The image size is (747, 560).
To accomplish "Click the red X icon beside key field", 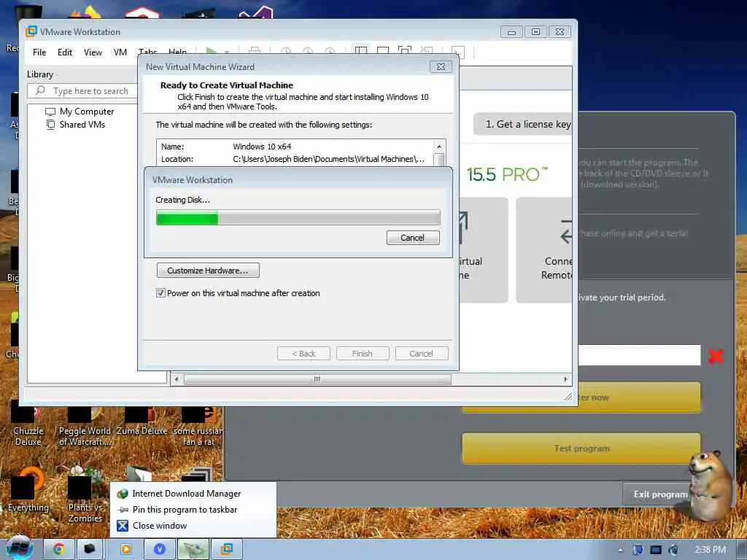I will click(x=716, y=356).
